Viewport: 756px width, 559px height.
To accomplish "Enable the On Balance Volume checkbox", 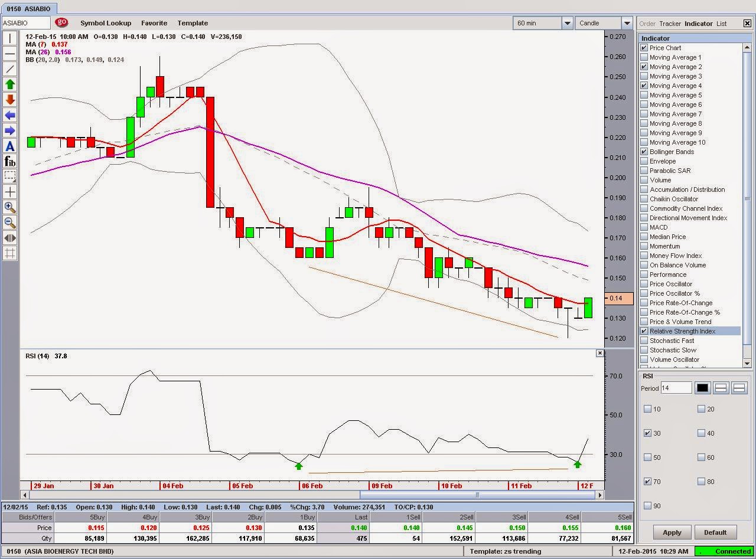I will [x=644, y=265].
